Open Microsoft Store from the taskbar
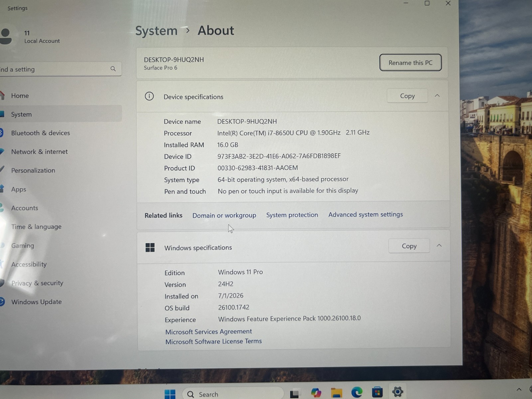The image size is (532, 399). pos(377,392)
